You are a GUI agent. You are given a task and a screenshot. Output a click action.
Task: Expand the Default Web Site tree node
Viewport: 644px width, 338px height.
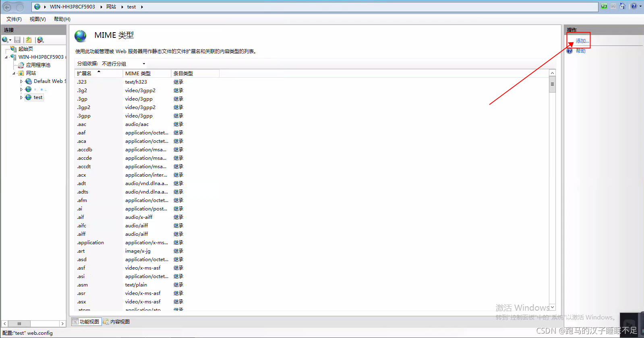point(21,81)
